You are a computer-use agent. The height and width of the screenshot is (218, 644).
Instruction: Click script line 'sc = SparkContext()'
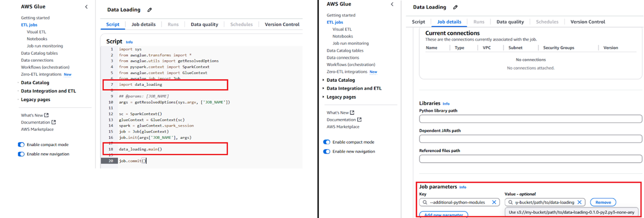tap(140, 114)
